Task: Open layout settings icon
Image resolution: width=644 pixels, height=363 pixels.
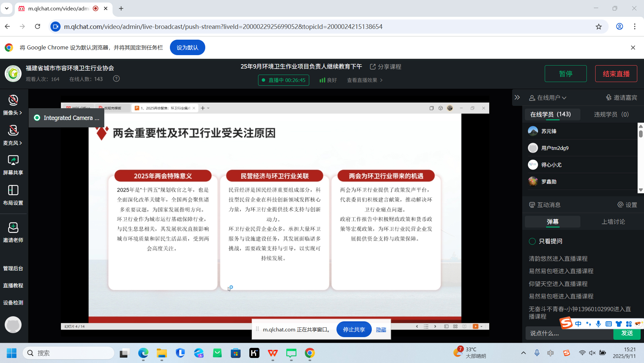Action: 13,190
